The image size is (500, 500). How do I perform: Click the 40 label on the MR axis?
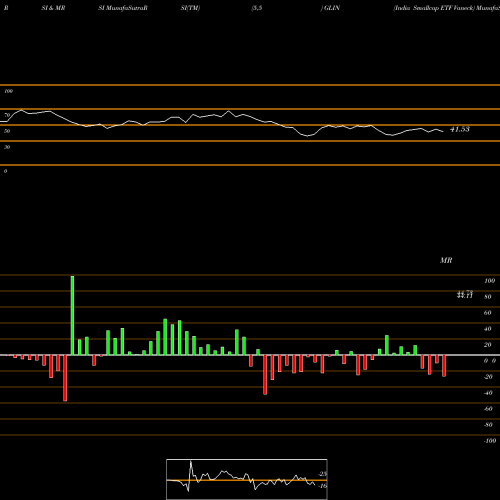pos(488,329)
